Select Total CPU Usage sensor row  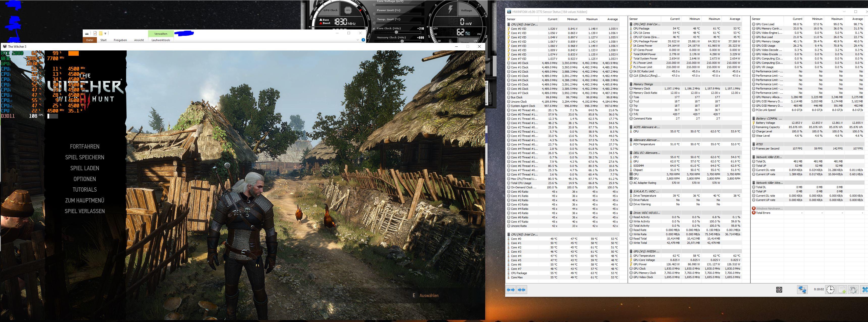(563, 183)
